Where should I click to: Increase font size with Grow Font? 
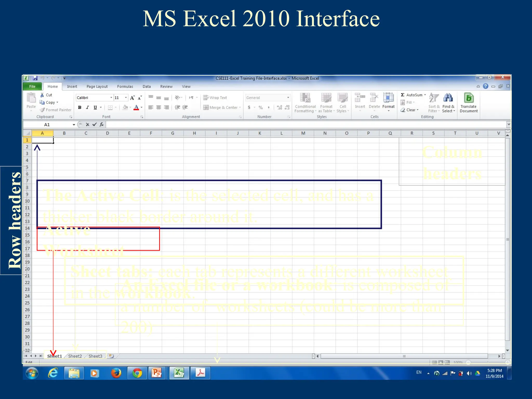coord(132,98)
